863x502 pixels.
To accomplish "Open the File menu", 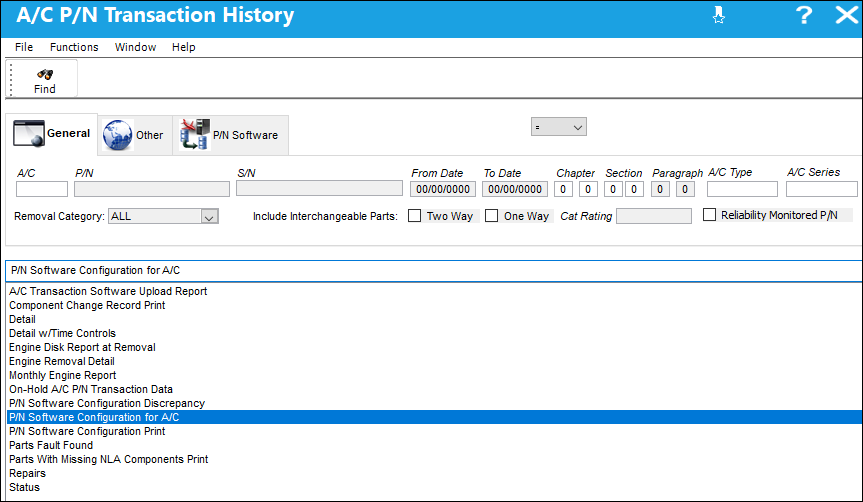I will 24,47.
